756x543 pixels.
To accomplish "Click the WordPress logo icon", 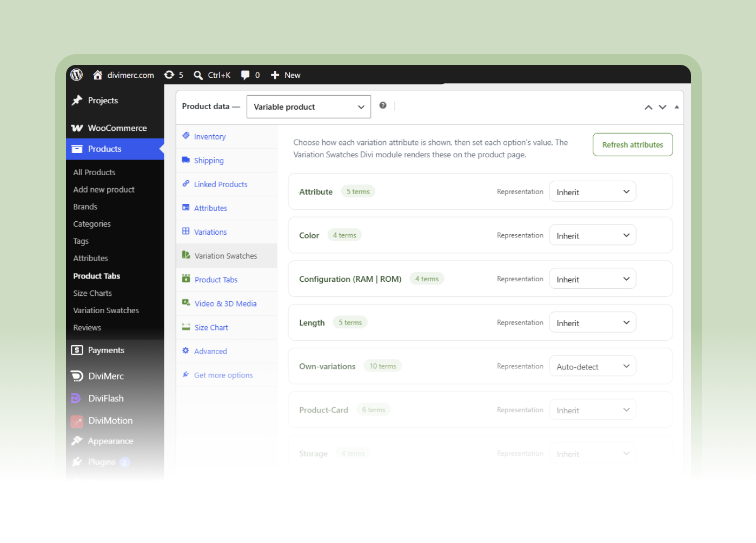I will click(x=77, y=75).
